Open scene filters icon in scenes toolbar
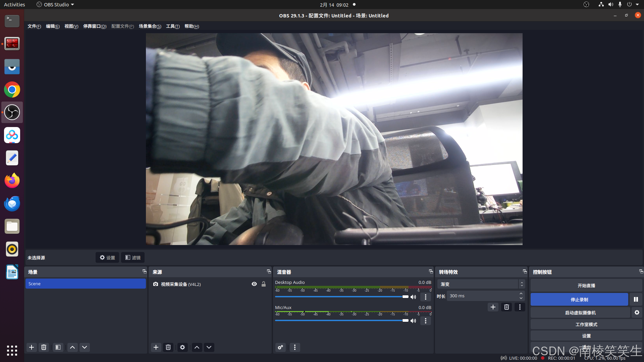644x362 pixels. [x=58, y=347]
